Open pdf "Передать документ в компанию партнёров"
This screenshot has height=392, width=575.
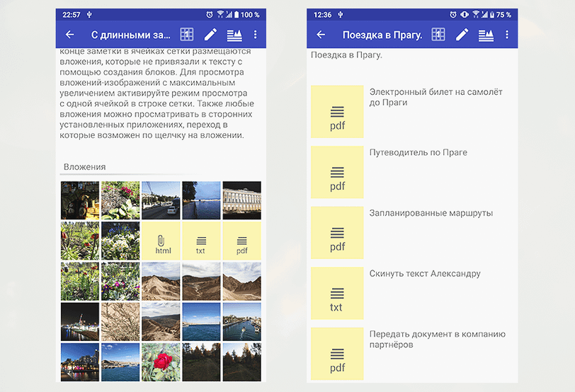coord(337,354)
